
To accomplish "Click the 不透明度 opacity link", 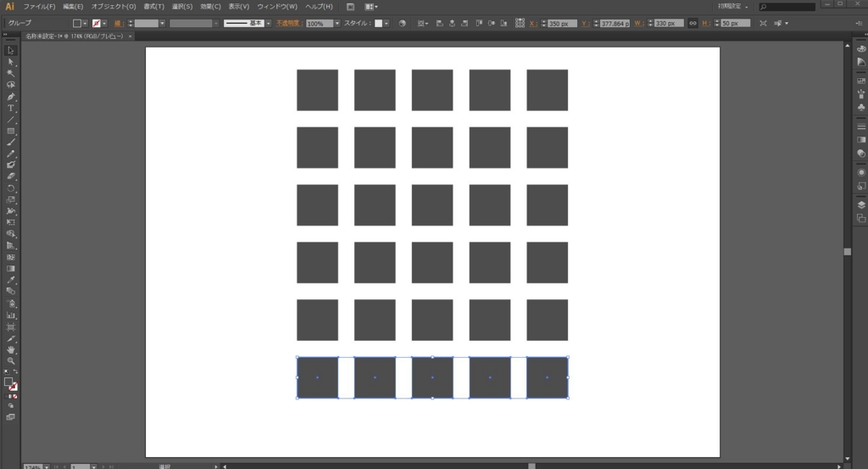I will coord(288,23).
